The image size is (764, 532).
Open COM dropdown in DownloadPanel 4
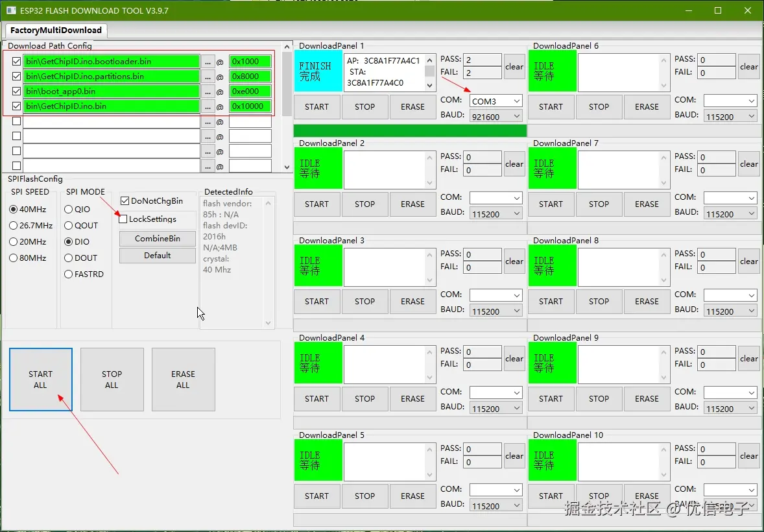pos(495,392)
